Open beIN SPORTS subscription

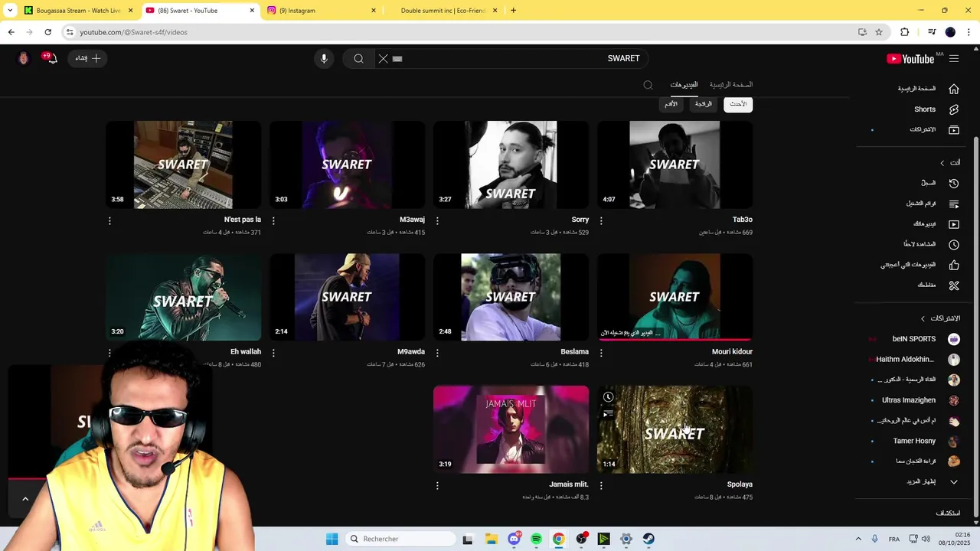pos(915,339)
